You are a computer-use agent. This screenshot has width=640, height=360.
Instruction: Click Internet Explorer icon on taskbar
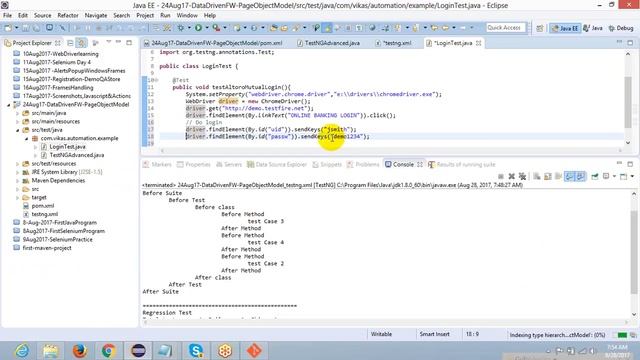[22, 351]
